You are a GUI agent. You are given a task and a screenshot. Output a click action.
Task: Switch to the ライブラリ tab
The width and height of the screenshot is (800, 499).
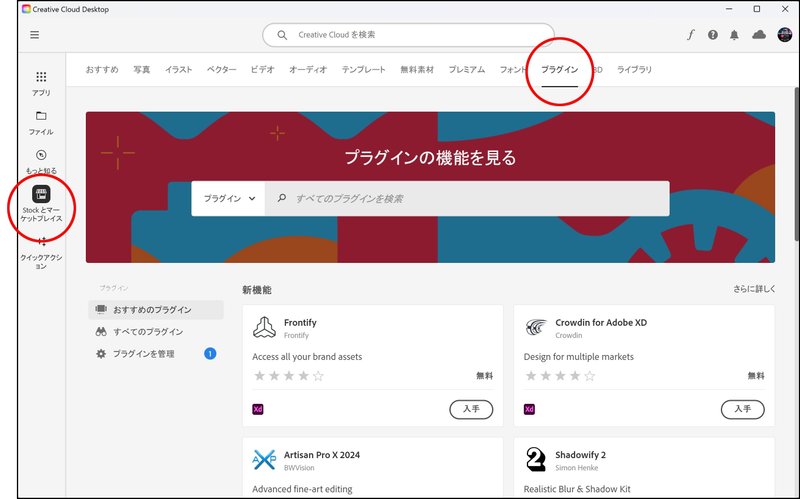[x=634, y=69]
